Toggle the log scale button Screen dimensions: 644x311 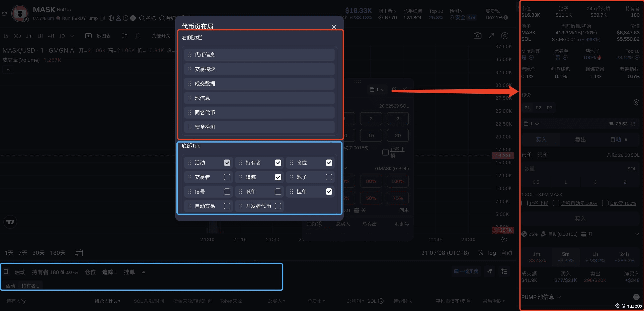pos(492,253)
